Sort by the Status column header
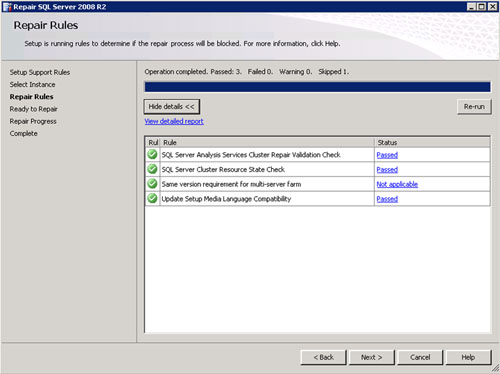This screenshot has height=374, width=500. 432,143
